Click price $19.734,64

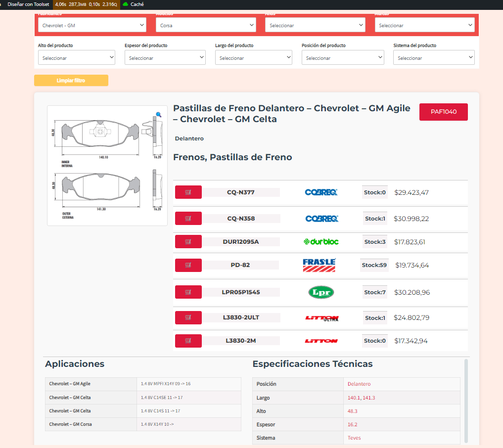[412, 265]
